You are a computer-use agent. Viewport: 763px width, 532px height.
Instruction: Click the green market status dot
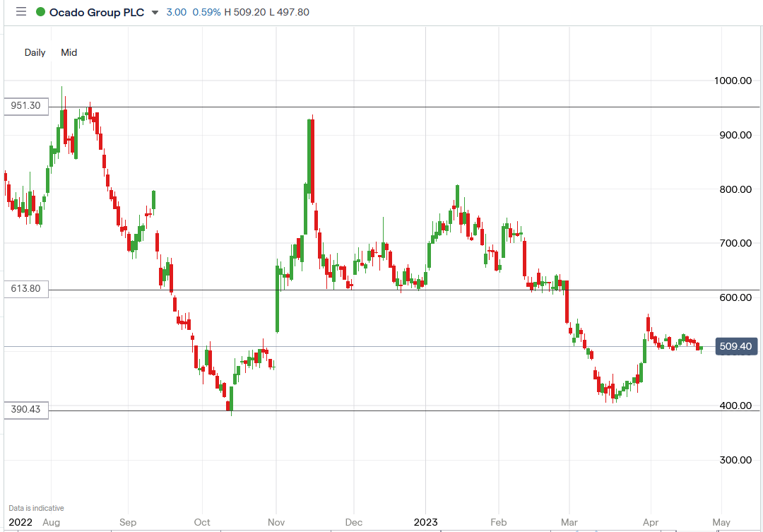(x=40, y=12)
